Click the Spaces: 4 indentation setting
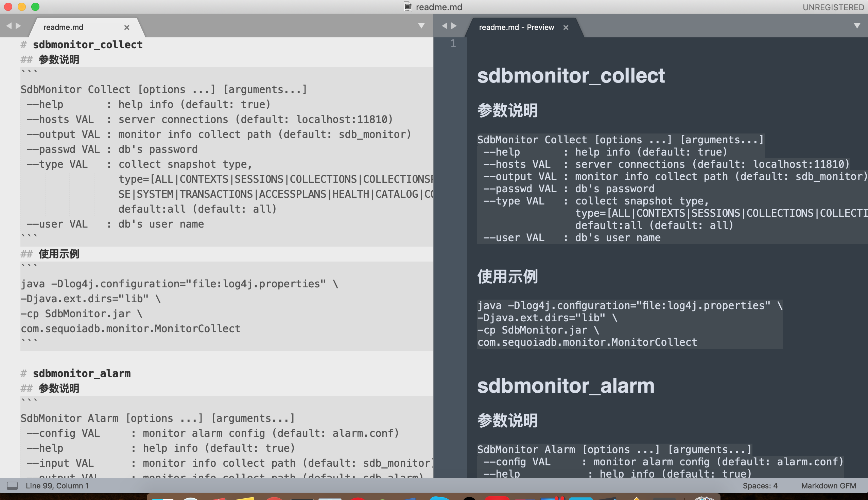Screen dimensions: 868x500 760,486
